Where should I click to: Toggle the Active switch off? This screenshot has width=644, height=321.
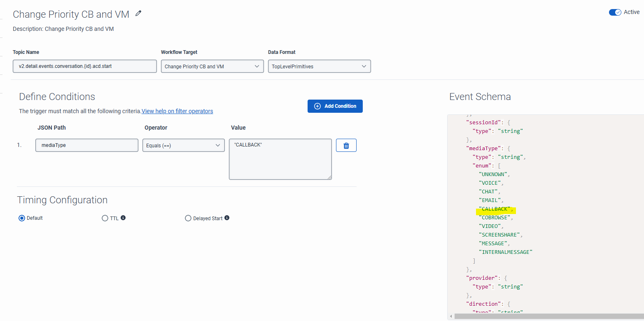tap(615, 12)
